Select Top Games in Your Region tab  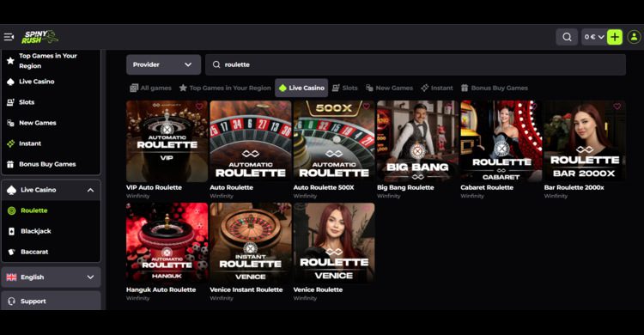(x=225, y=88)
